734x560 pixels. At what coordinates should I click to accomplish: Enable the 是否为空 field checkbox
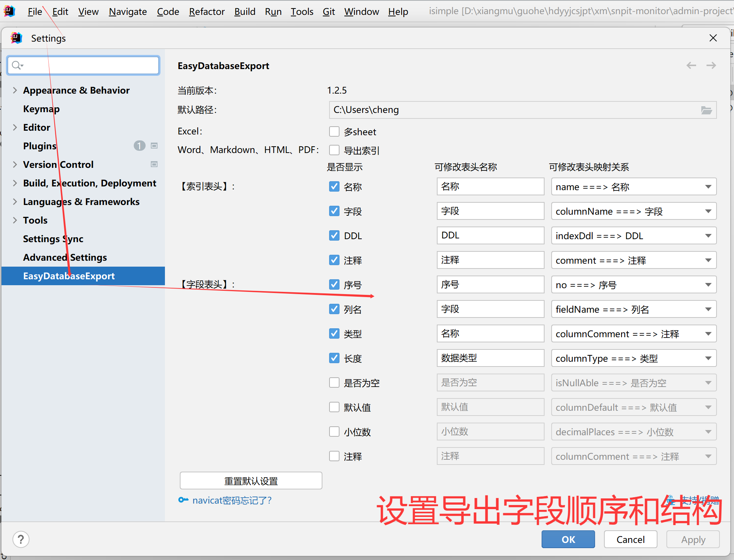(x=334, y=382)
